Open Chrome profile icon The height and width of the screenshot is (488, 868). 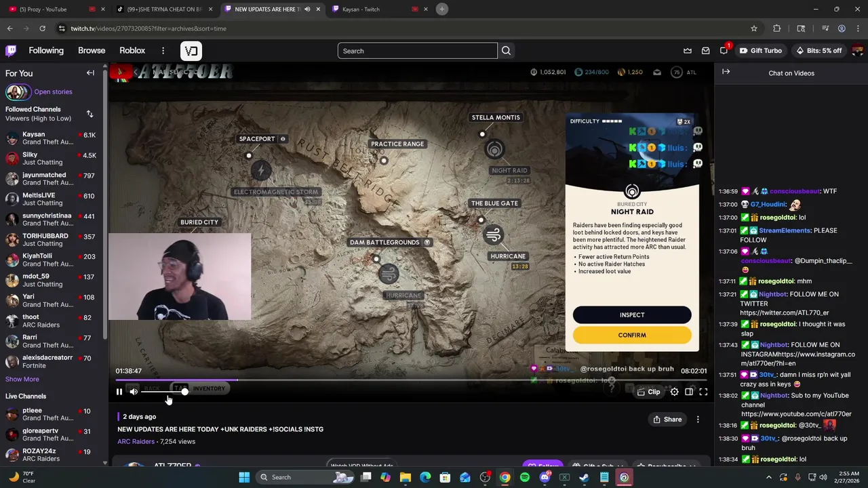pyautogui.click(x=842, y=28)
